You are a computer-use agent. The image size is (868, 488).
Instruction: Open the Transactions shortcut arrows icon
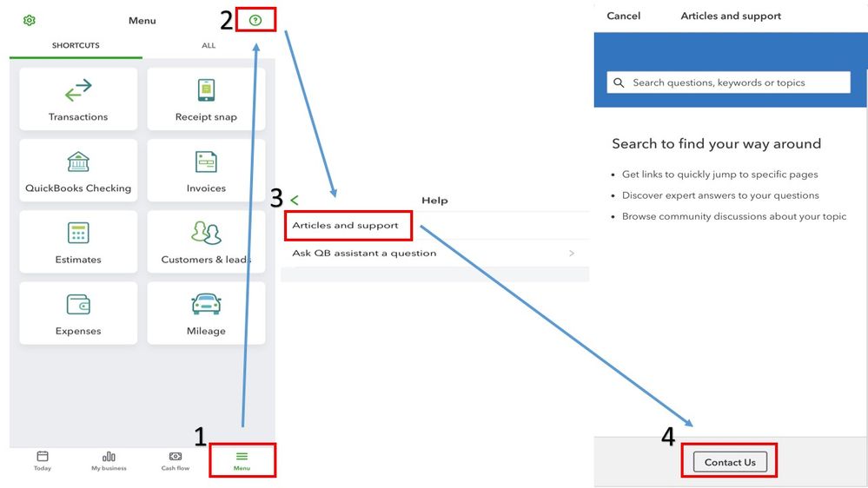click(x=78, y=90)
